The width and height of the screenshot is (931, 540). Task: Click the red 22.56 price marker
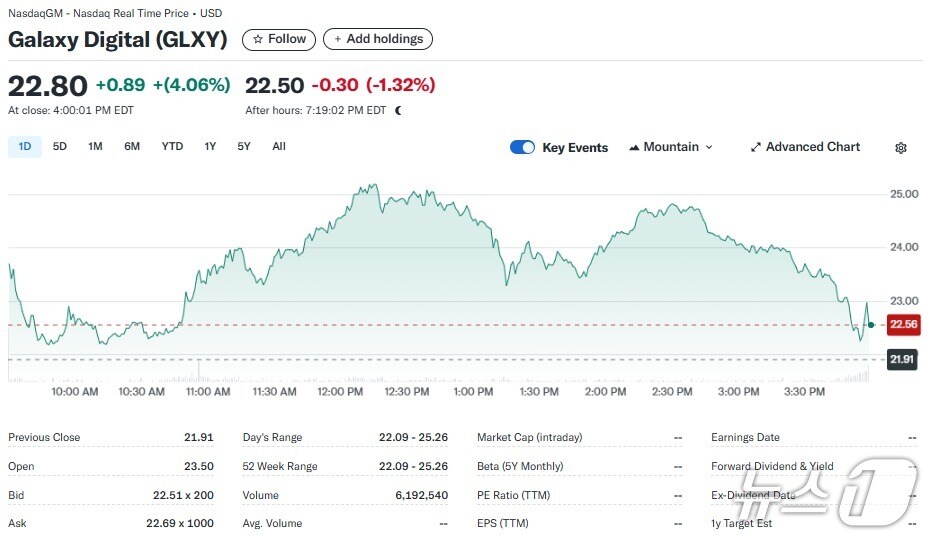click(903, 324)
